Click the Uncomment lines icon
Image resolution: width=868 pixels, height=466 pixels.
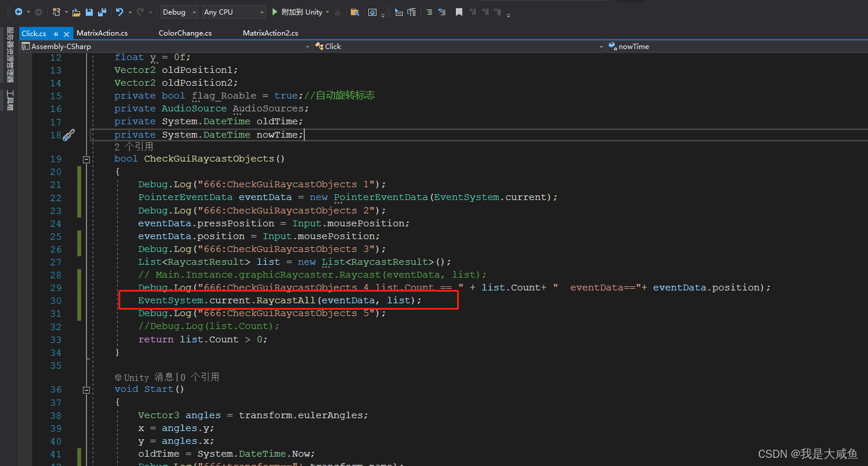(x=442, y=12)
